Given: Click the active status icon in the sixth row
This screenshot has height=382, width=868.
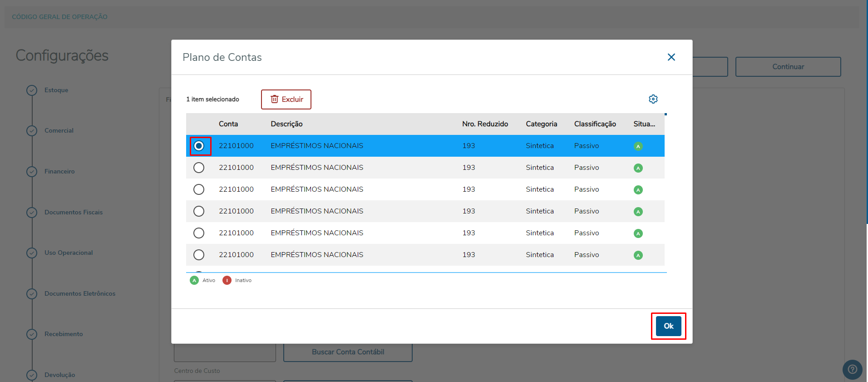Looking at the screenshot, I should 638,255.
